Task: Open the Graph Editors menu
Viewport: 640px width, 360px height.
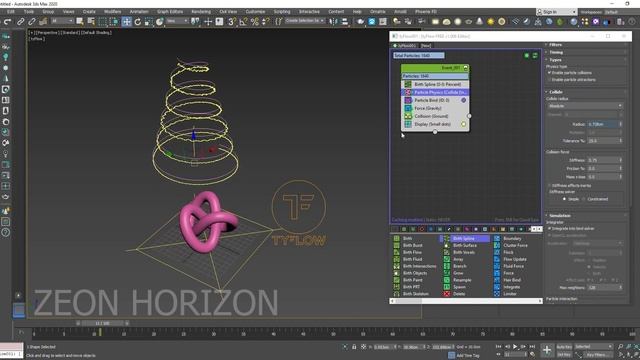Action: [x=170, y=11]
